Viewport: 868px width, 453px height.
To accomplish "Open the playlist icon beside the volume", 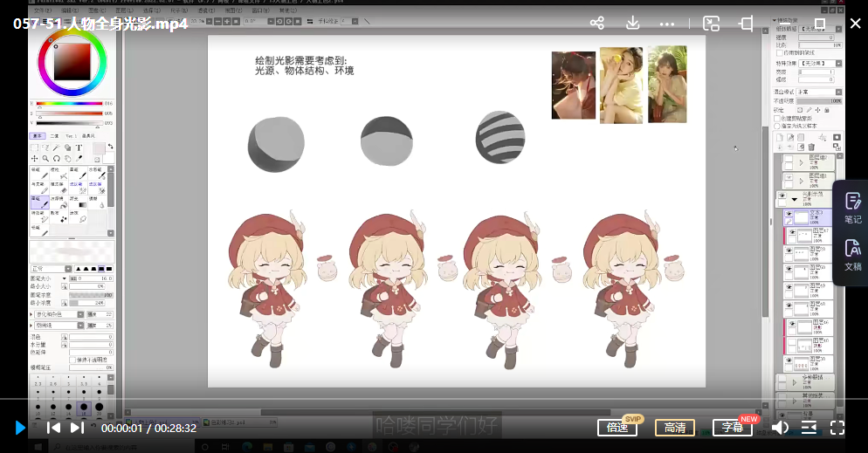I will (x=809, y=428).
